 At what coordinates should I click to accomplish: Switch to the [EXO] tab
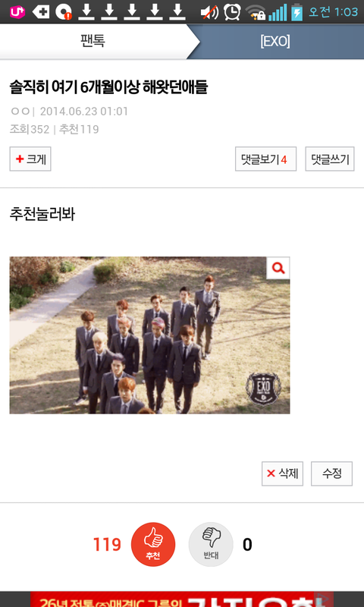click(275, 41)
